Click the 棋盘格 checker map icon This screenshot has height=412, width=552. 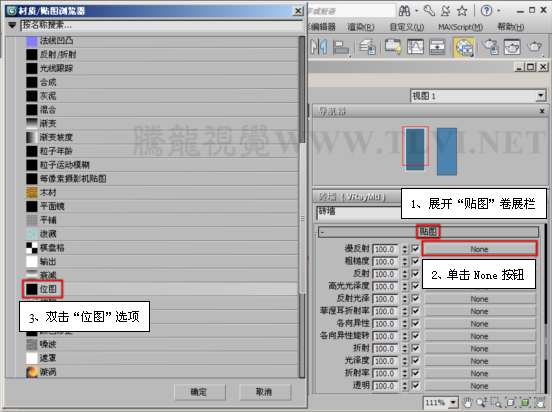(x=32, y=248)
